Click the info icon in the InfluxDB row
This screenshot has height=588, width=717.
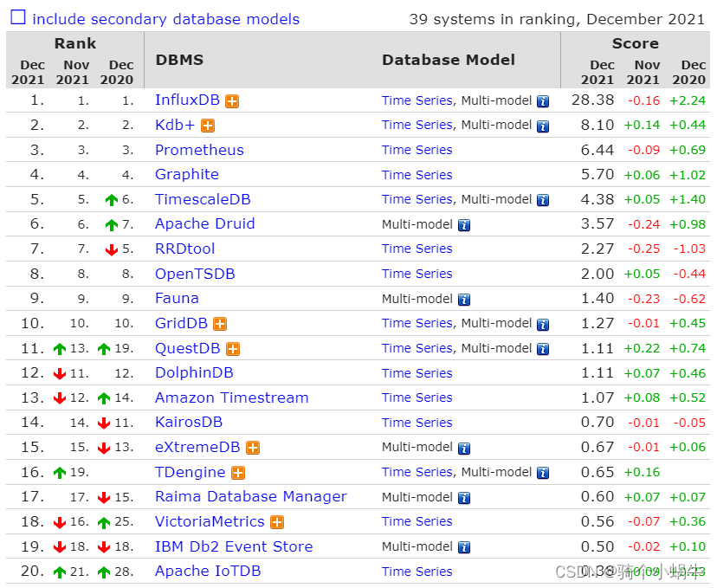point(543,101)
